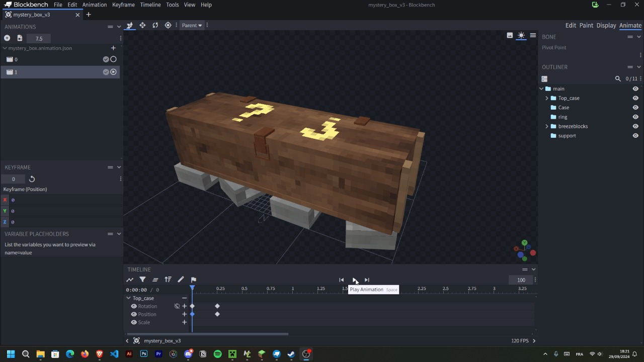This screenshot has width=644, height=362.
Task: Click the Load Animation File icon
Action: pos(20,38)
